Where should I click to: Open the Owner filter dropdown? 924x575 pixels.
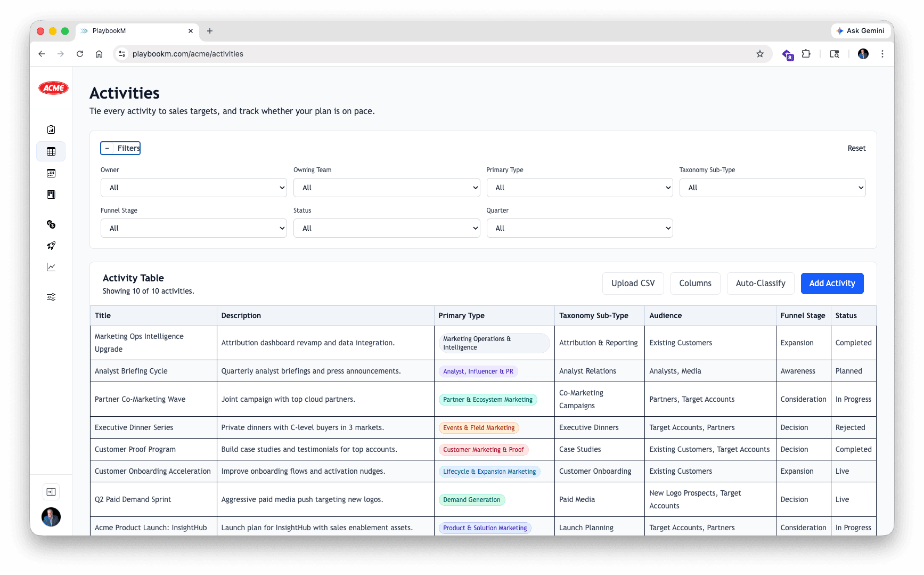(193, 188)
